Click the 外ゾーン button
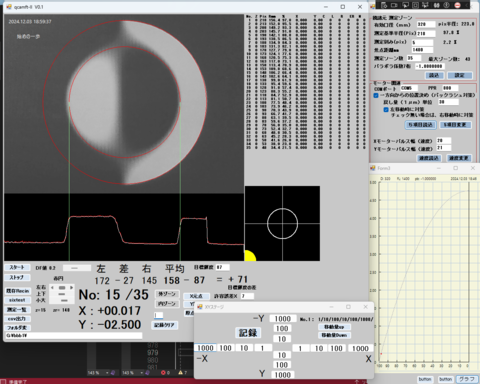This screenshot has width=480, height=384. point(167,294)
